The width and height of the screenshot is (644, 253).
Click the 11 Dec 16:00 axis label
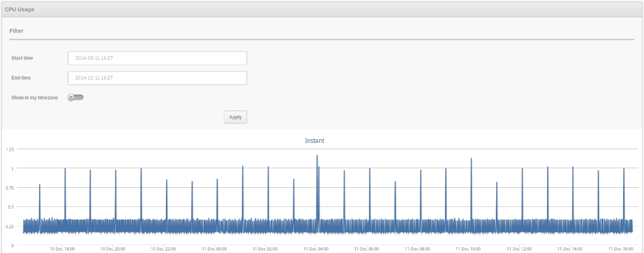click(621, 249)
